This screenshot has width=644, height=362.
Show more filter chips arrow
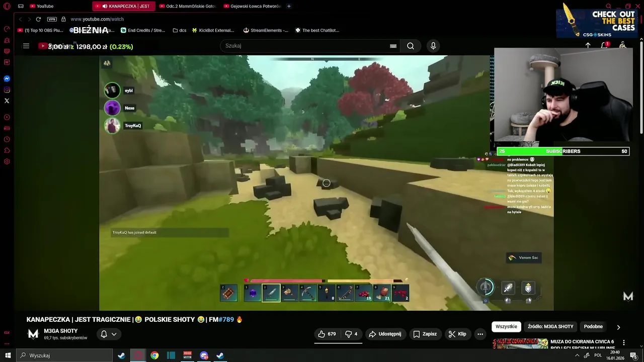618,327
